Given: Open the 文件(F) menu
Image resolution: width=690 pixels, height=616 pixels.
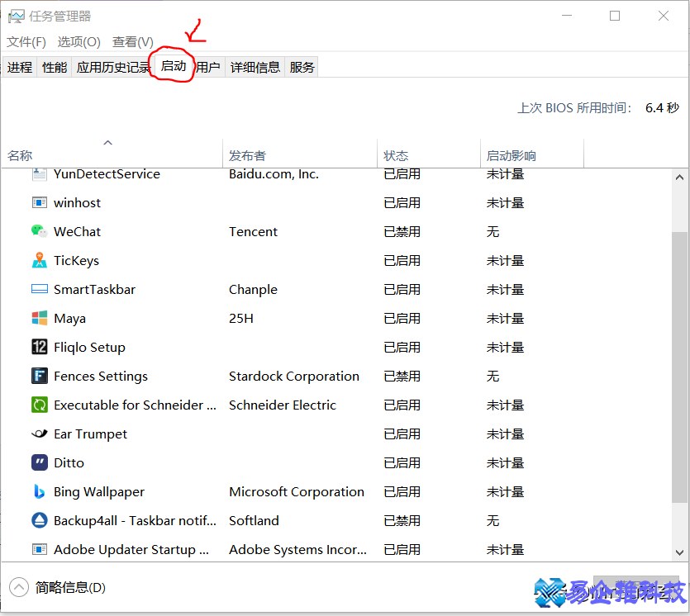Looking at the screenshot, I should 26,42.
